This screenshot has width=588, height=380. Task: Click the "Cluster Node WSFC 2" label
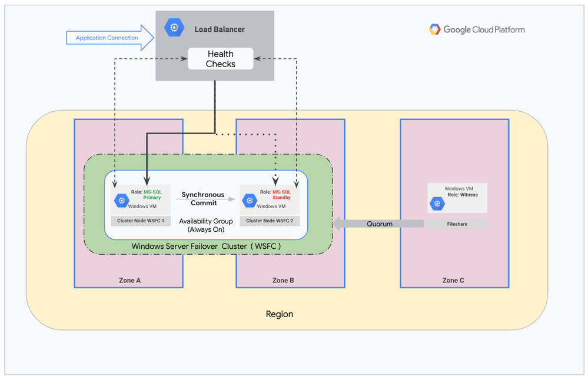click(x=270, y=221)
